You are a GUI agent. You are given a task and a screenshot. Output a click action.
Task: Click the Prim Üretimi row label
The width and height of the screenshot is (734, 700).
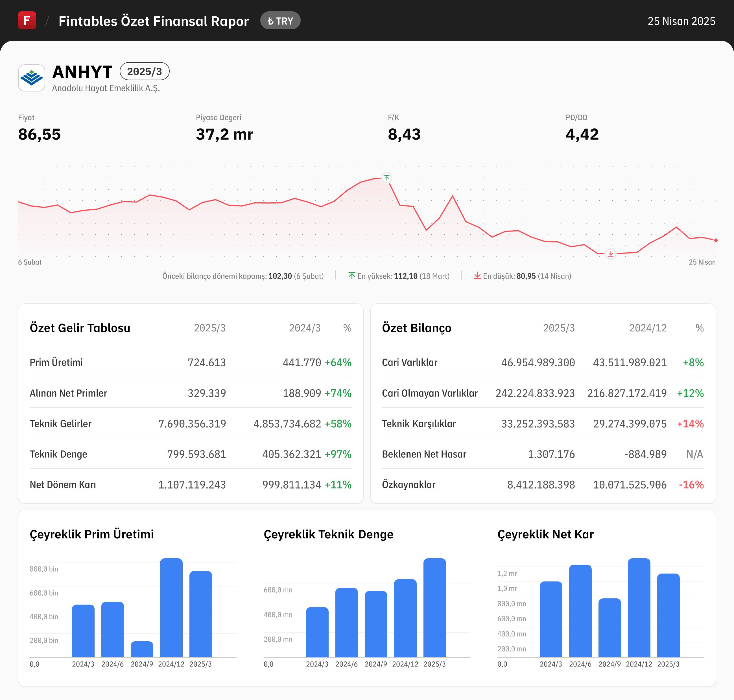(x=56, y=362)
